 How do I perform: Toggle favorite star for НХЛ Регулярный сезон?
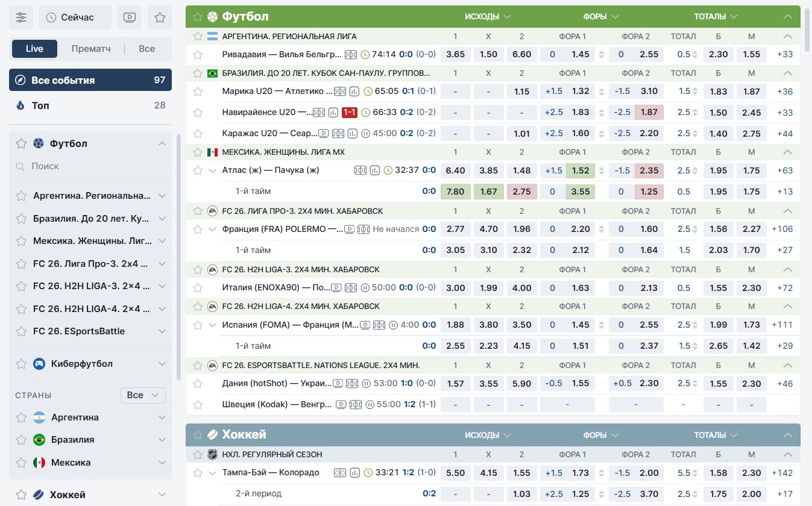[x=198, y=455]
